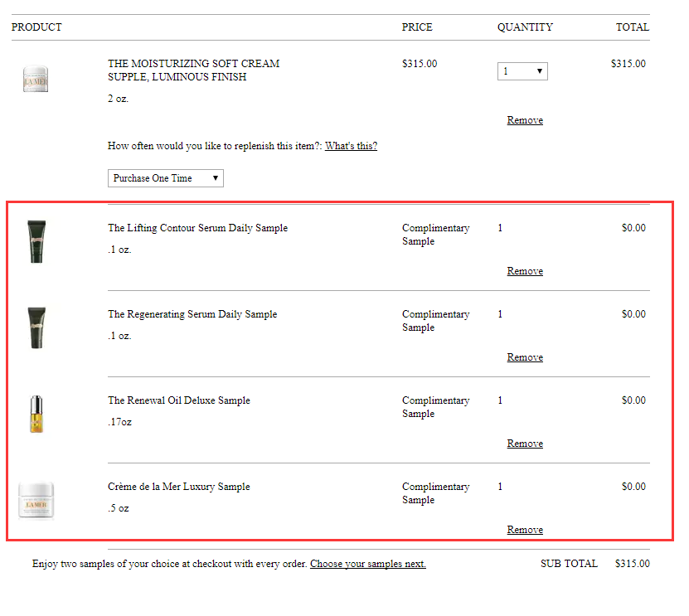Remove the Moisturizing Soft Cream from cart
This screenshot has width=689, height=616.
525,120
